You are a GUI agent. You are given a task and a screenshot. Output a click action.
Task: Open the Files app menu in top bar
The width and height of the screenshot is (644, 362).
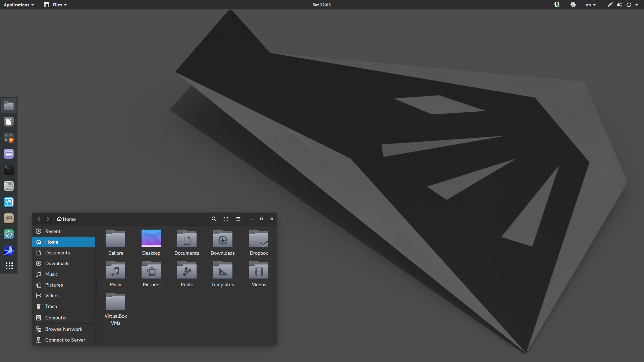tap(56, 5)
